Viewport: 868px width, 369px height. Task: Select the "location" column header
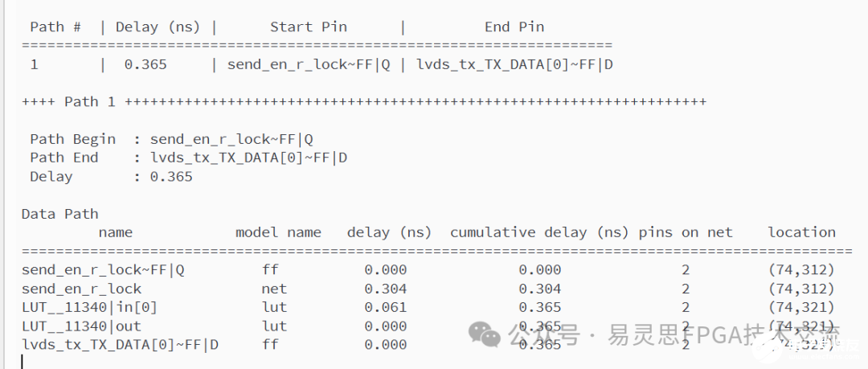click(801, 232)
